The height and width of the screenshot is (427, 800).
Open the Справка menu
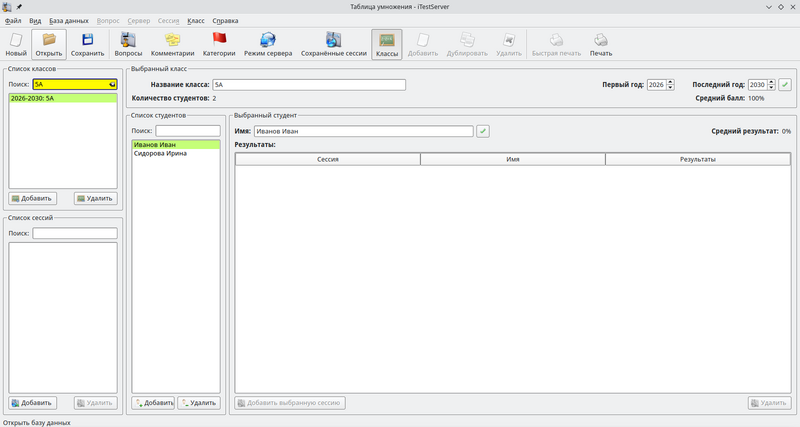pos(225,20)
